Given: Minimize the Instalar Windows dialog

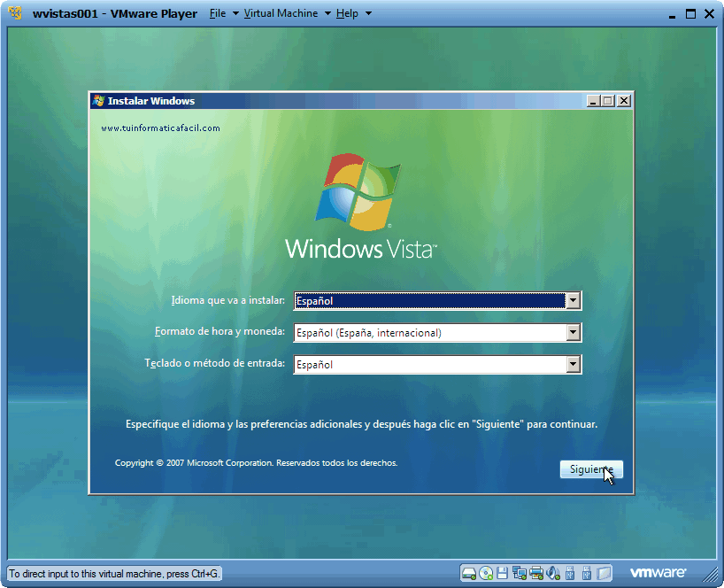Looking at the screenshot, I should tap(593, 101).
